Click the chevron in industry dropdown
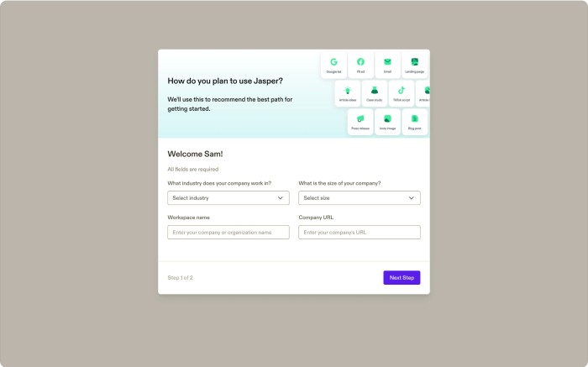 point(280,198)
